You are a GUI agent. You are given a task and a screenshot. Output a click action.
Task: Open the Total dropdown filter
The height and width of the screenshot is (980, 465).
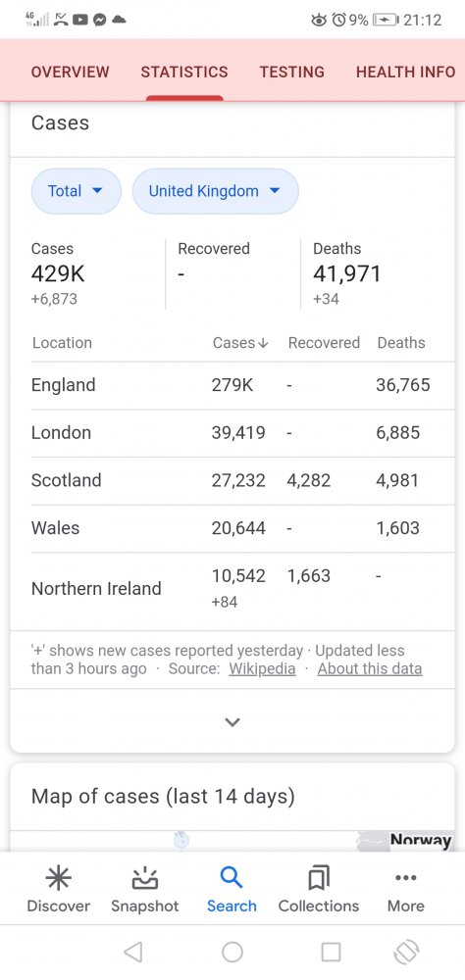pyautogui.click(x=77, y=191)
